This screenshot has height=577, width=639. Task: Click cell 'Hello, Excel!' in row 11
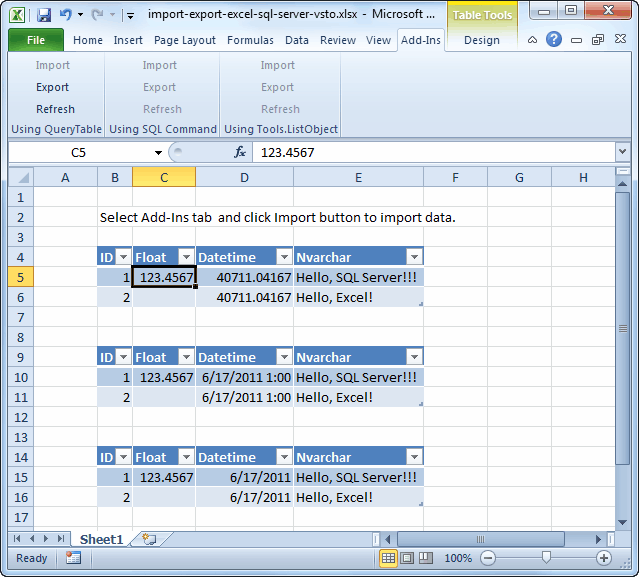pyautogui.click(x=359, y=397)
